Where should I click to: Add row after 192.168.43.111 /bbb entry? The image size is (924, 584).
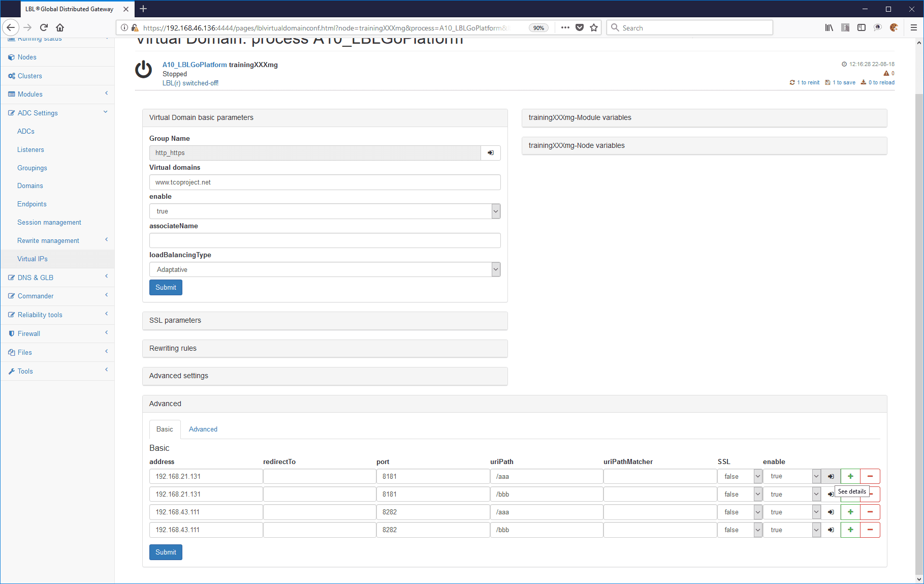[850, 530]
